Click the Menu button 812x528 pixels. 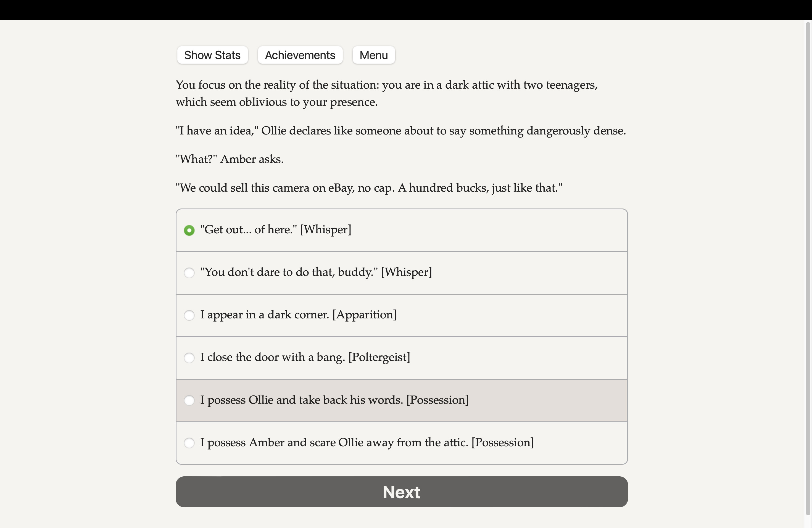click(x=373, y=55)
